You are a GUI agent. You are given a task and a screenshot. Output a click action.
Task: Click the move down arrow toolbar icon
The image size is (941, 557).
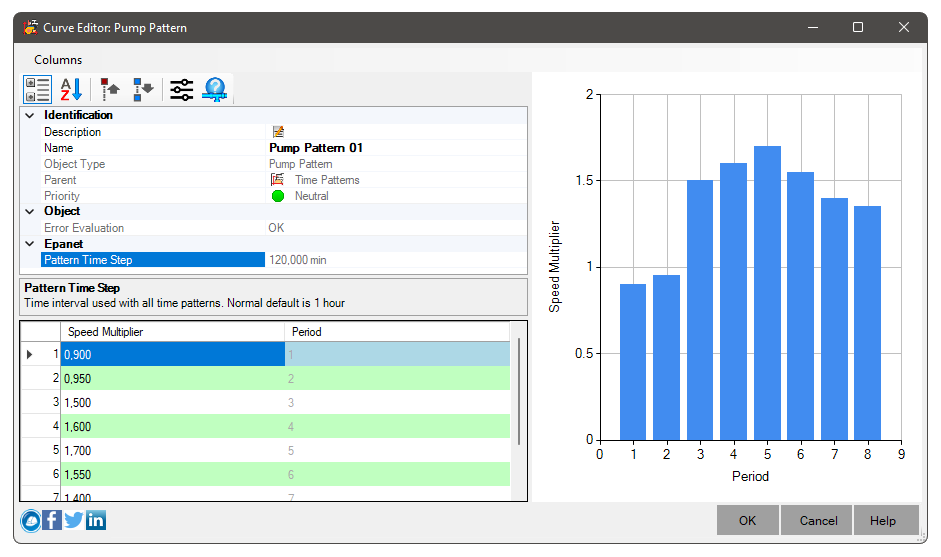click(x=143, y=90)
